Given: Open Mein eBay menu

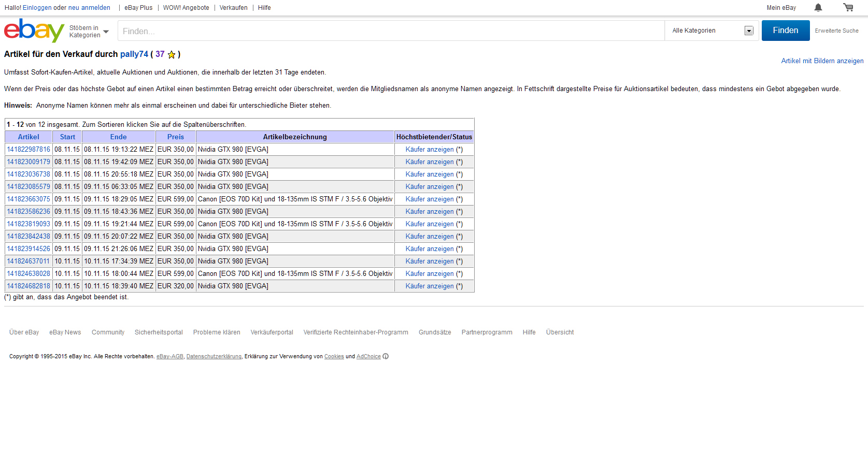Looking at the screenshot, I should pyautogui.click(x=781, y=8).
